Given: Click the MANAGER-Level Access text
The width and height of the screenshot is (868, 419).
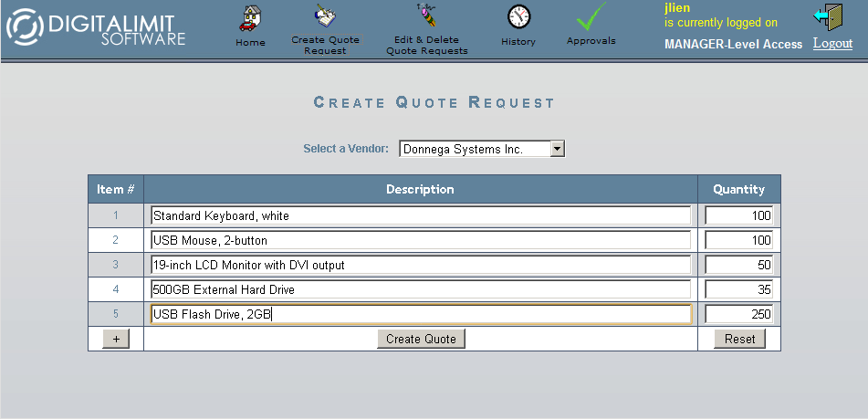Looking at the screenshot, I should pyautogui.click(x=734, y=45).
